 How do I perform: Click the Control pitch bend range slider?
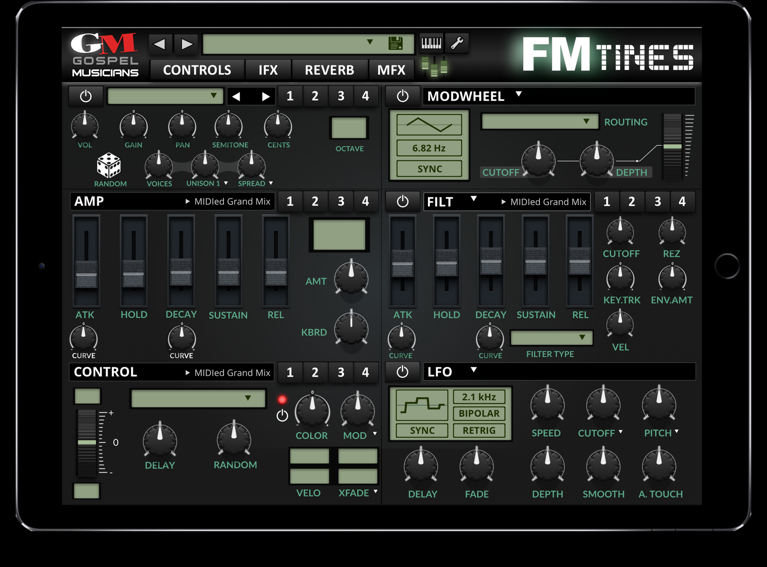pyautogui.click(x=87, y=443)
